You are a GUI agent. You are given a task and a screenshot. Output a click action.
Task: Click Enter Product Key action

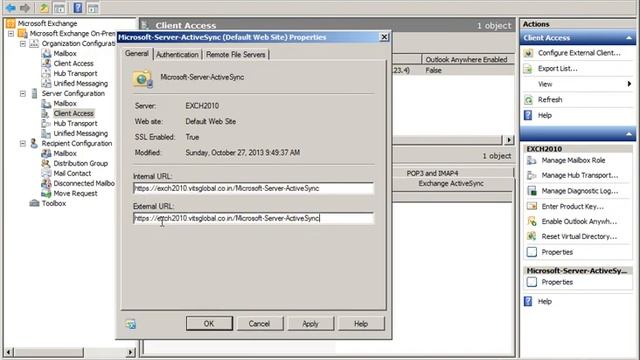point(572,206)
